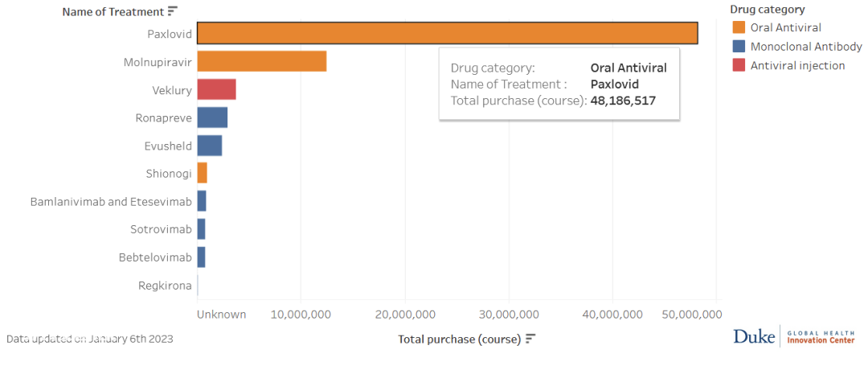Click sort icon next to Total purchase (course)

tap(531, 339)
